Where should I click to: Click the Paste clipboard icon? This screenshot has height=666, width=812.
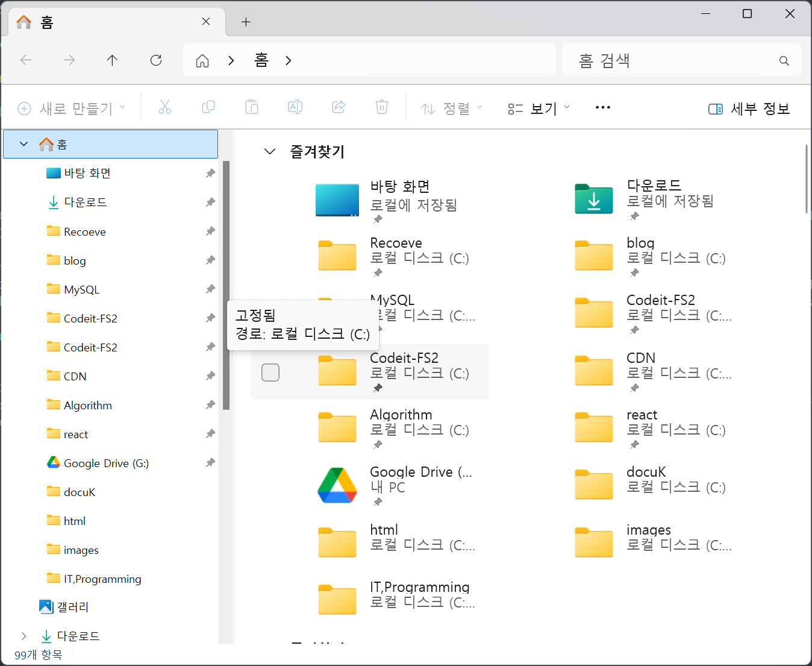coord(252,108)
